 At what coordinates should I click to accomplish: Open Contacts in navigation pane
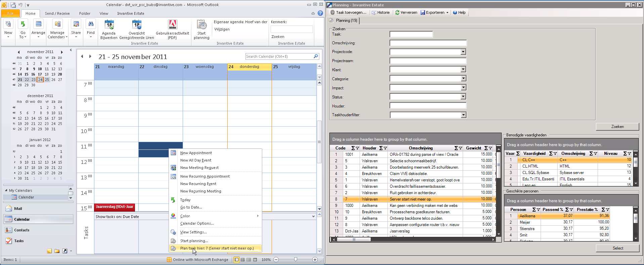click(x=38, y=230)
